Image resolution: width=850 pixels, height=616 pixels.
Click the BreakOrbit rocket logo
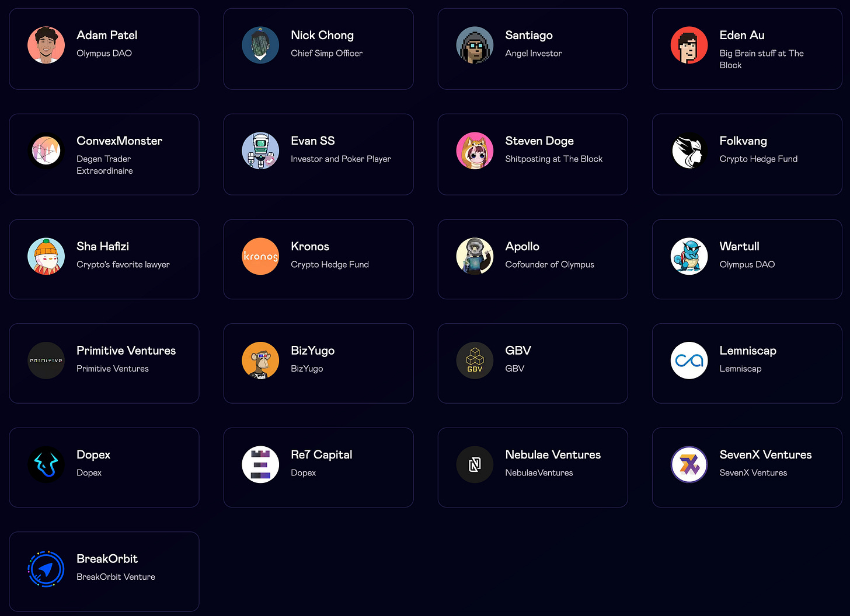[x=46, y=569]
